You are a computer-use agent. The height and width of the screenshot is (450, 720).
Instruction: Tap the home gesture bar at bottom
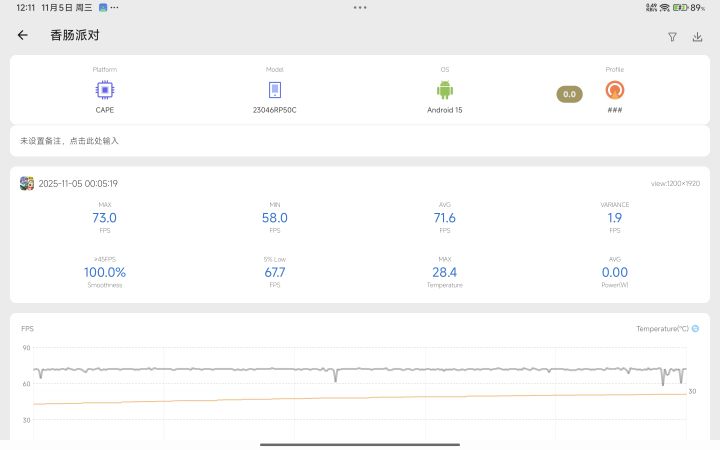[x=360, y=444]
